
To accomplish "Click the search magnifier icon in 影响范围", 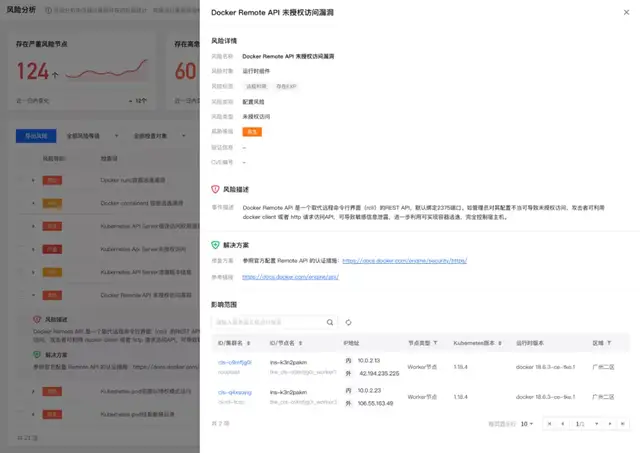I will (331, 322).
